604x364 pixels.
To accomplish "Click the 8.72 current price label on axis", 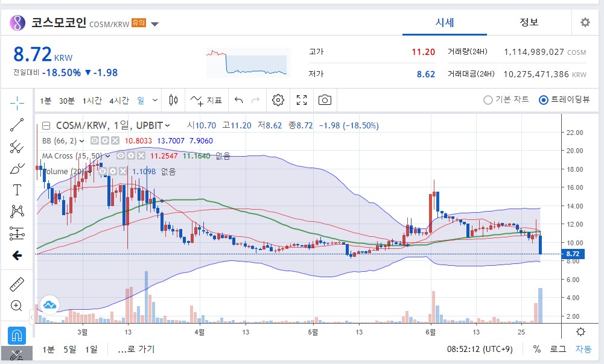I will [x=573, y=254].
